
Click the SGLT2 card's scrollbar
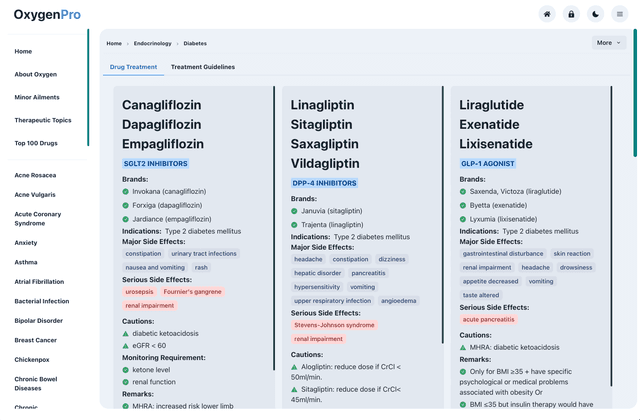tap(274, 228)
